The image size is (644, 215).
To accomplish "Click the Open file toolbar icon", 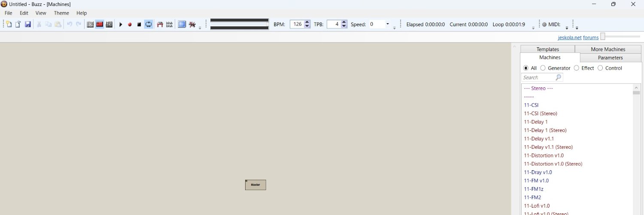I will point(18,25).
